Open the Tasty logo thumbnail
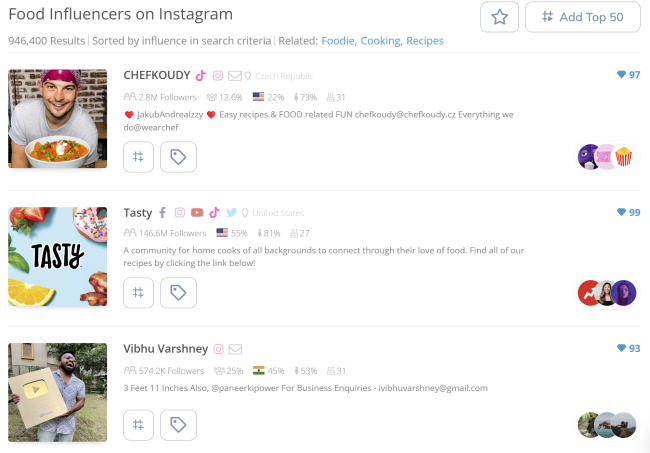 [x=58, y=257]
